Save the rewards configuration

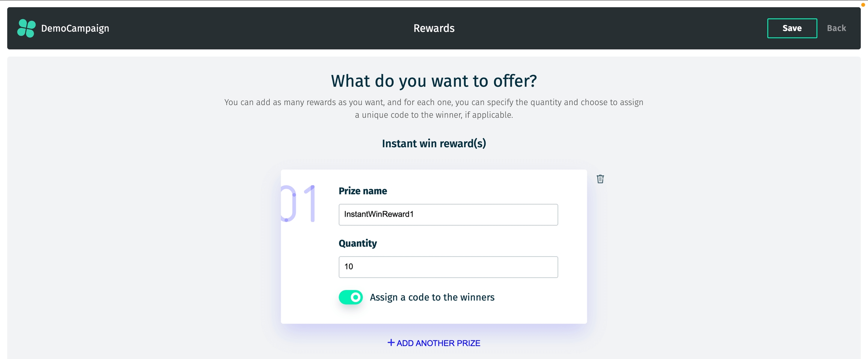(792, 28)
